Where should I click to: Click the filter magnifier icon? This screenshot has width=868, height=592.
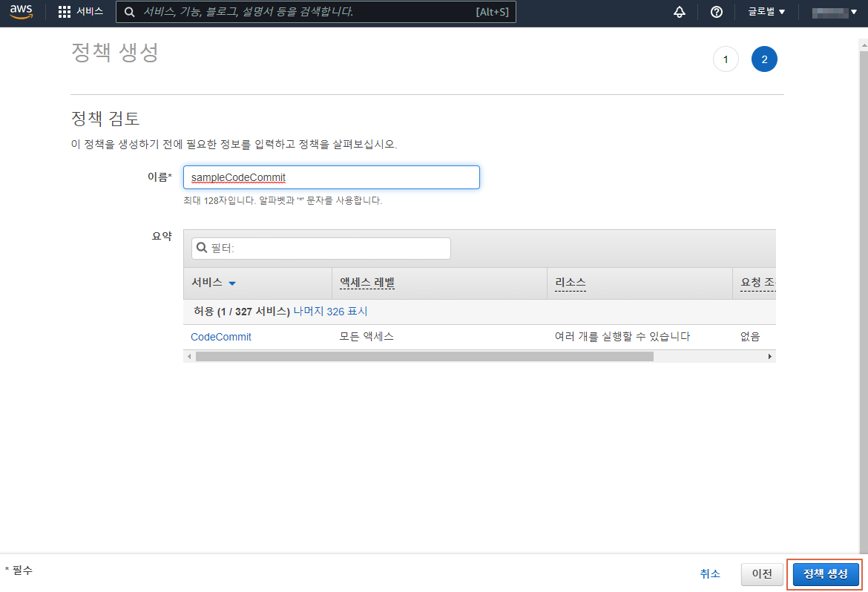[202, 248]
